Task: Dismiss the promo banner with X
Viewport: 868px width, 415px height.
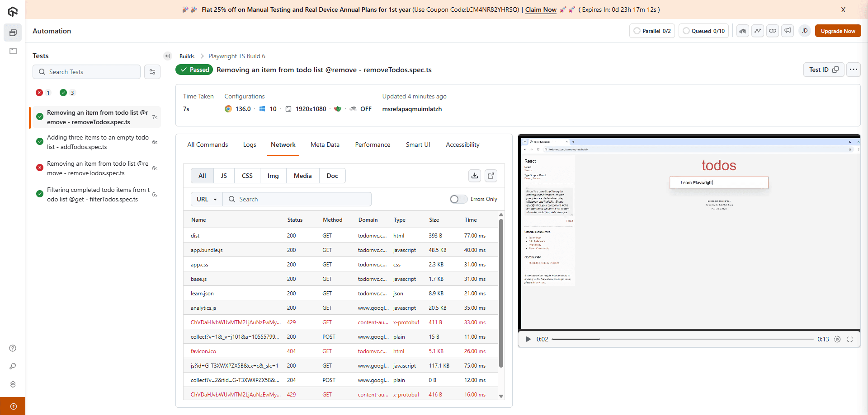Action: [x=843, y=9]
